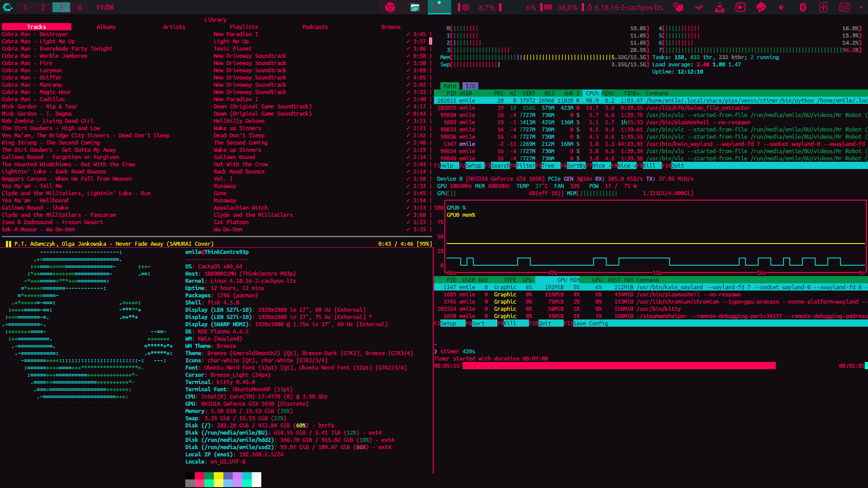868x488 pixels.
Task: Open VLC cone tray icon
Action: click(x=720, y=7)
